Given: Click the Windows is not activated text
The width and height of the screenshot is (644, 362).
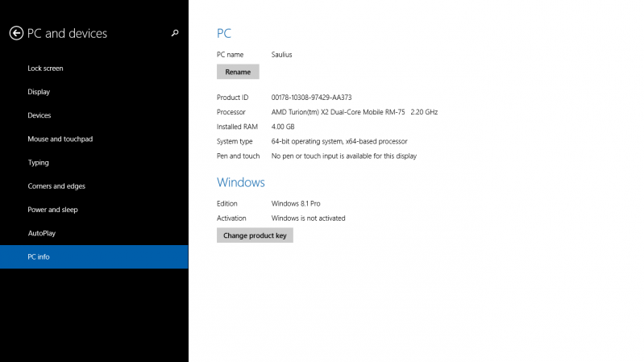Looking at the screenshot, I should pyautogui.click(x=308, y=218).
